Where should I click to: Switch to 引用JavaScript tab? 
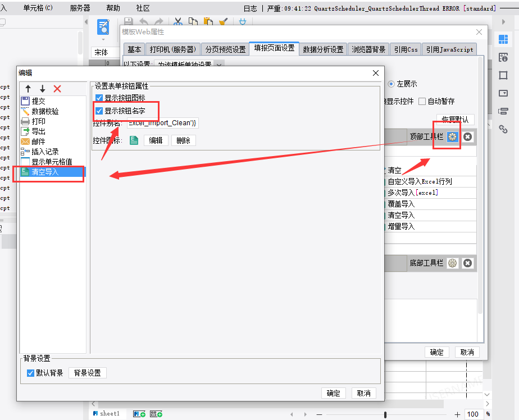[x=449, y=49]
